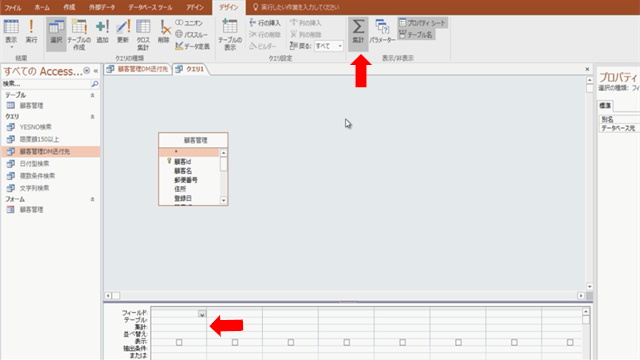This screenshot has width=640, height=360.
Task: Click the 集計 (Totals) sigma icon
Action: coord(358,32)
